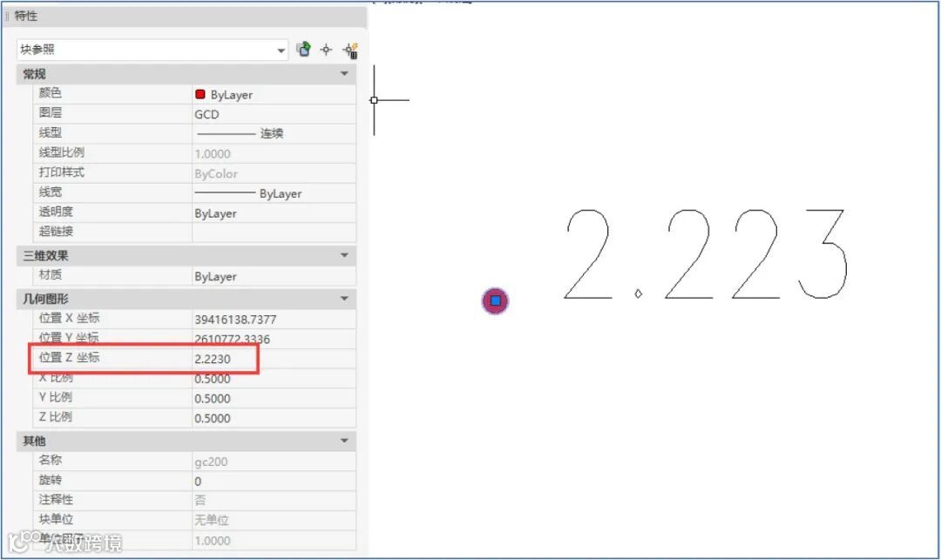Click the quick select icon
941x560 pixels.
coord(350,51)
